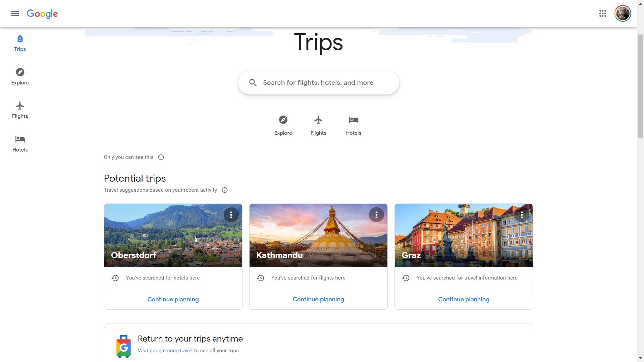Image resolution: width=644 pixels, height=362 pixels.
Task: Open the google.com/travel link
Action: point(171,351)
